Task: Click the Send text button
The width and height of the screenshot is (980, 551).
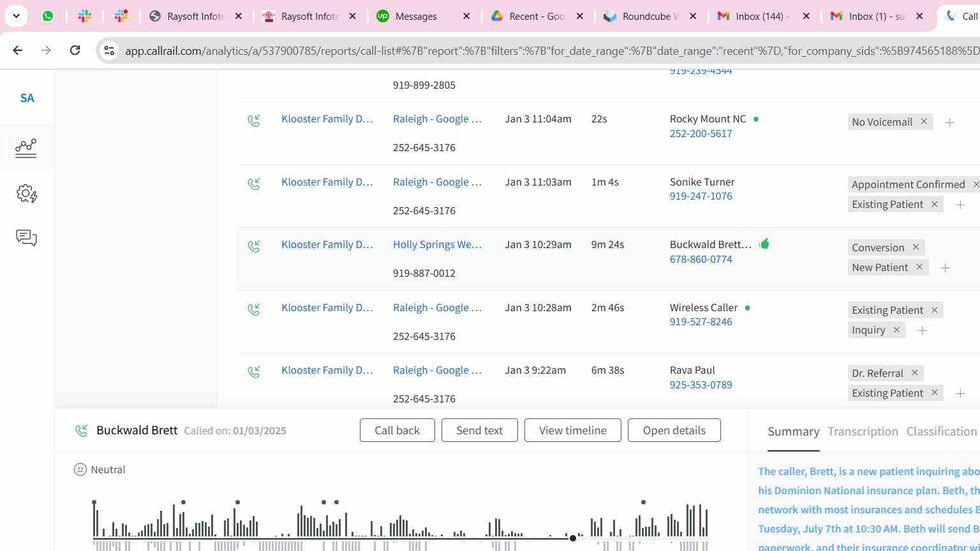Action: pos(479,430)
